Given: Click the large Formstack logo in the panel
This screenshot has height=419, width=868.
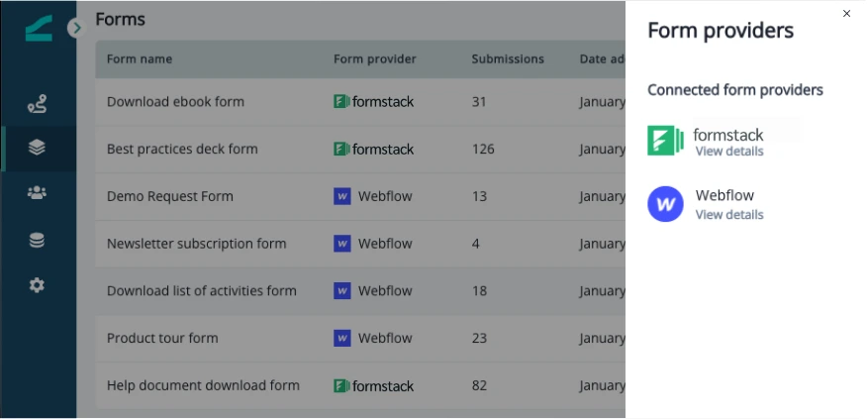Looking at the screenshot, I should point(665,141).
